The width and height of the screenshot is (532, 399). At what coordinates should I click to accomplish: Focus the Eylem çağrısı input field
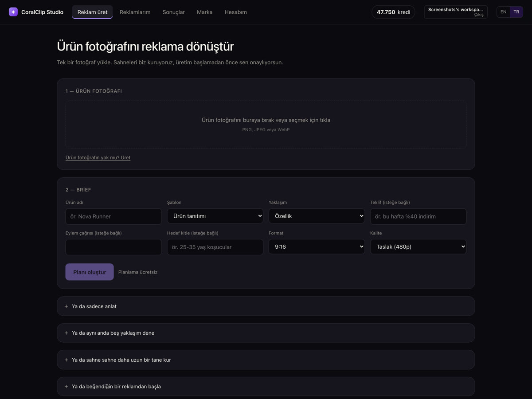point(113,247)
